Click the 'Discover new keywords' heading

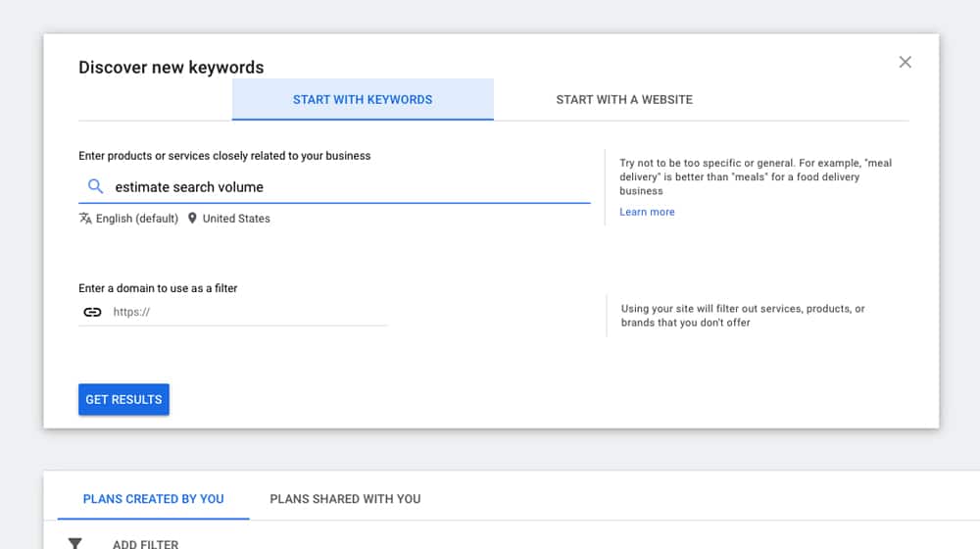171,68
